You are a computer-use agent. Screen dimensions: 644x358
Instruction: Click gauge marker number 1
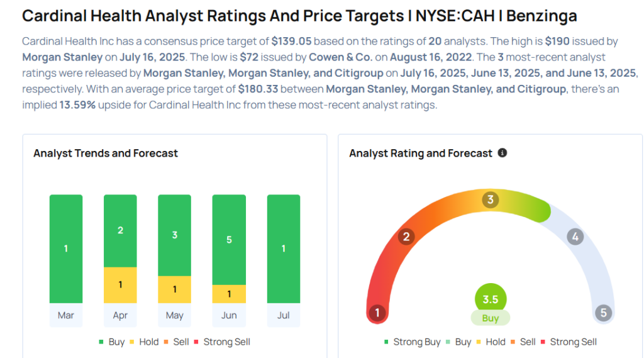coord(377,313)
